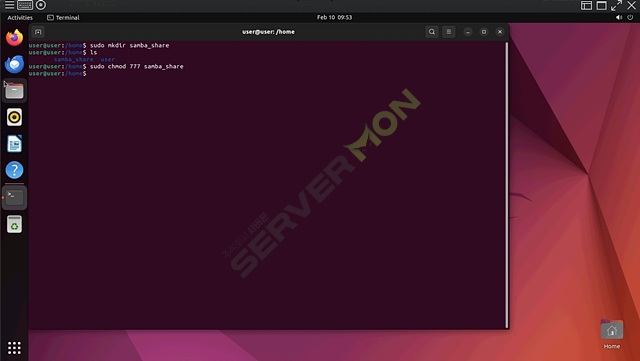The width and height of the screenshot is (640, 361).
Task: Open Rhythmbox music player in the dock
Action: [x=14, y=117]
